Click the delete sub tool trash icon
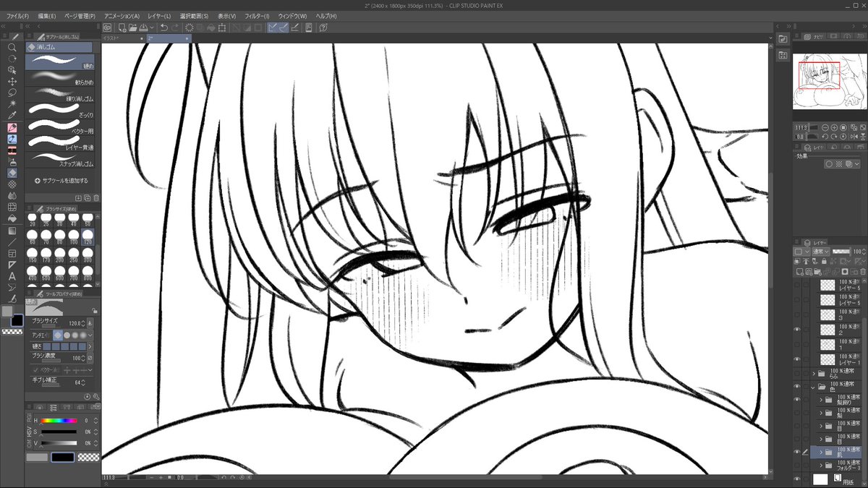Image resolution: width=868 pixels, height=488 pixels. click(96, 197)
